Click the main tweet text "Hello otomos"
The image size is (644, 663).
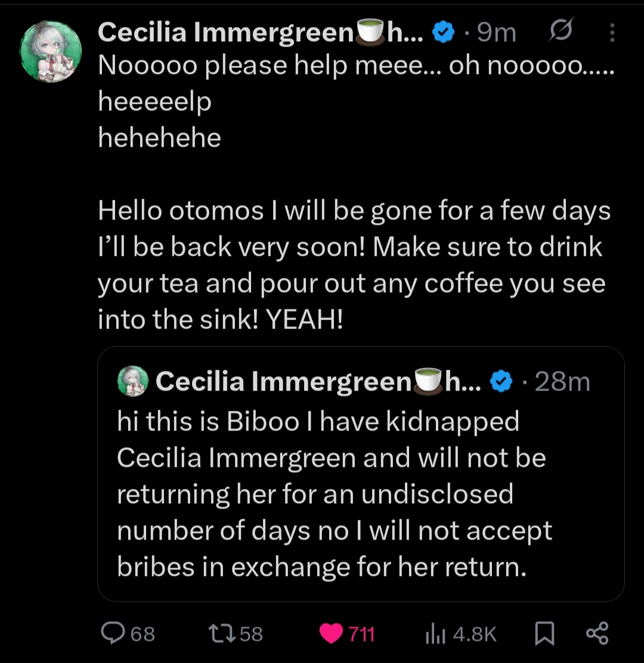(180, 212)
